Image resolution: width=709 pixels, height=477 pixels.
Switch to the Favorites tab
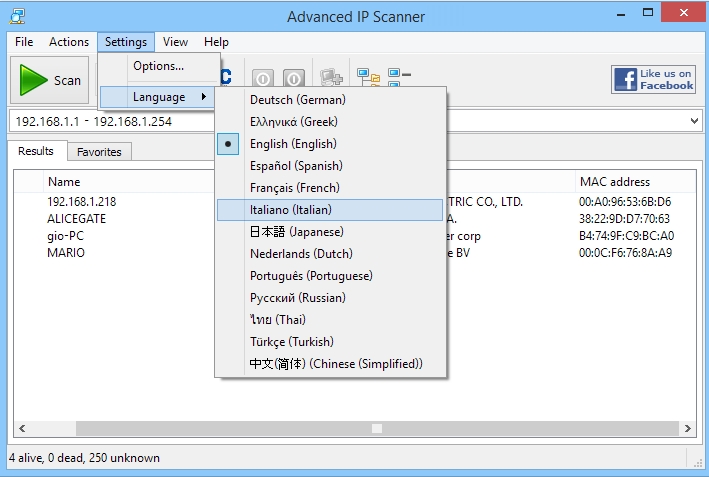pyautogui.click(x=99, y=152)
